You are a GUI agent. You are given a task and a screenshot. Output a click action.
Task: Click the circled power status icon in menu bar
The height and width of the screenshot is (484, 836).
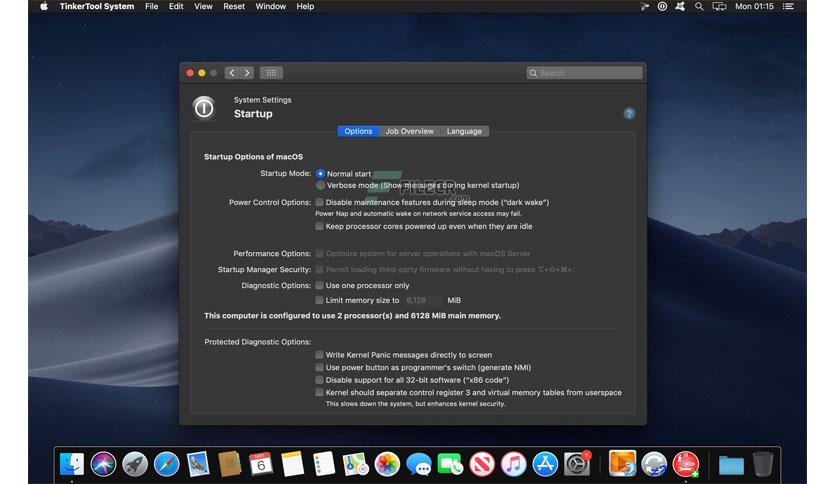click(x=662, y=6)
